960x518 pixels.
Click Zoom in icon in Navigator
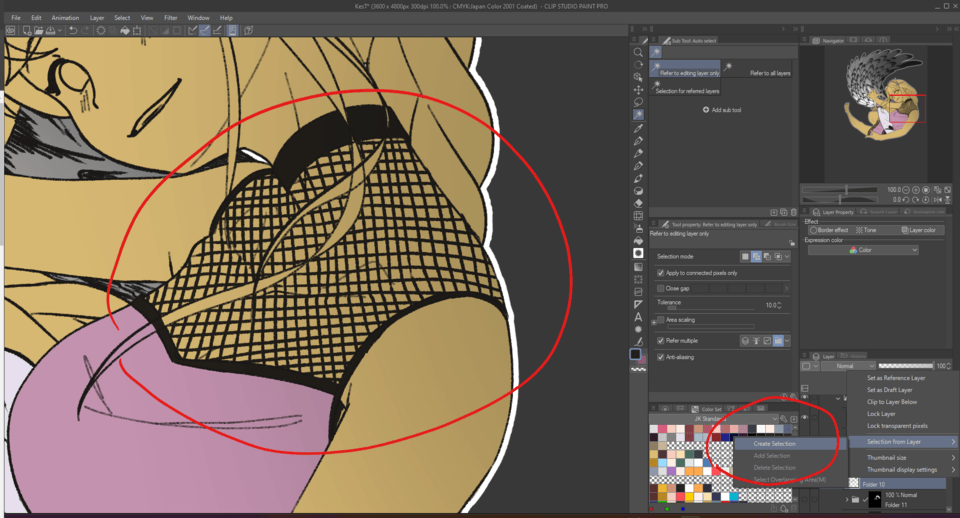click(x=917, y=190)
